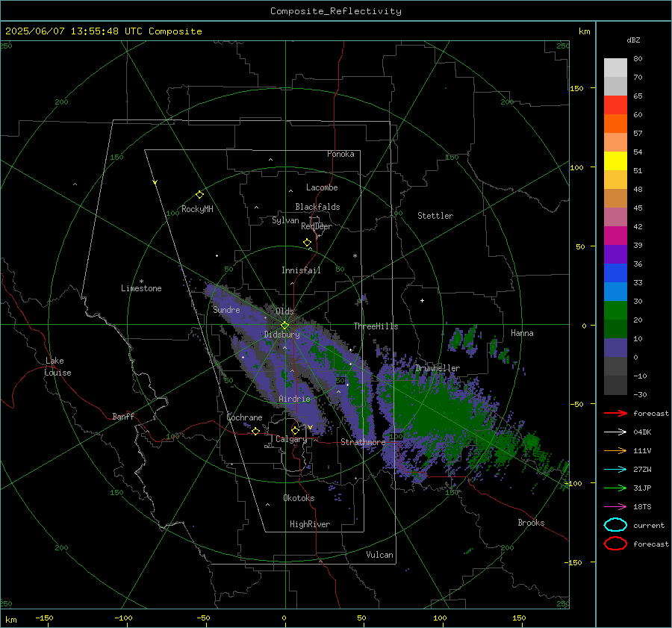The height and width of the screenshot is (628, 672).
Task: Click the Calgary map label
Action: [291, 439]
